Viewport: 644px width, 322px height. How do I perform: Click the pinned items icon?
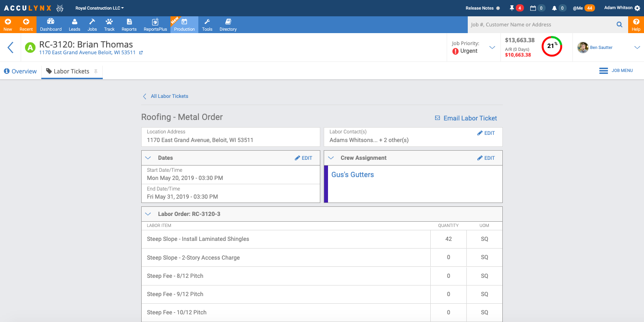point(512,8)
